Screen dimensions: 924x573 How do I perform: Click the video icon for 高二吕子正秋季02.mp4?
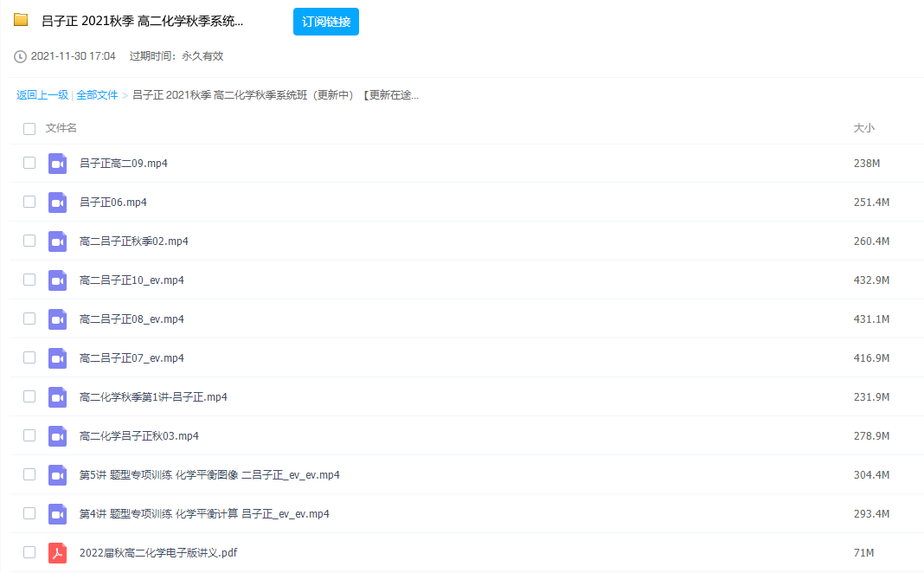[x=57, y=241]
